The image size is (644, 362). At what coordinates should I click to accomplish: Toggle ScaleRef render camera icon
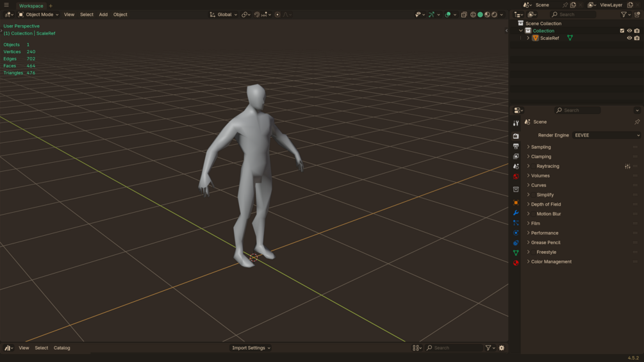tap(636, 38)
